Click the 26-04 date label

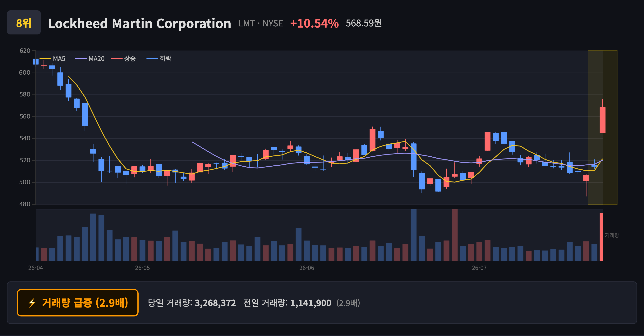click(x=35, y=268)
